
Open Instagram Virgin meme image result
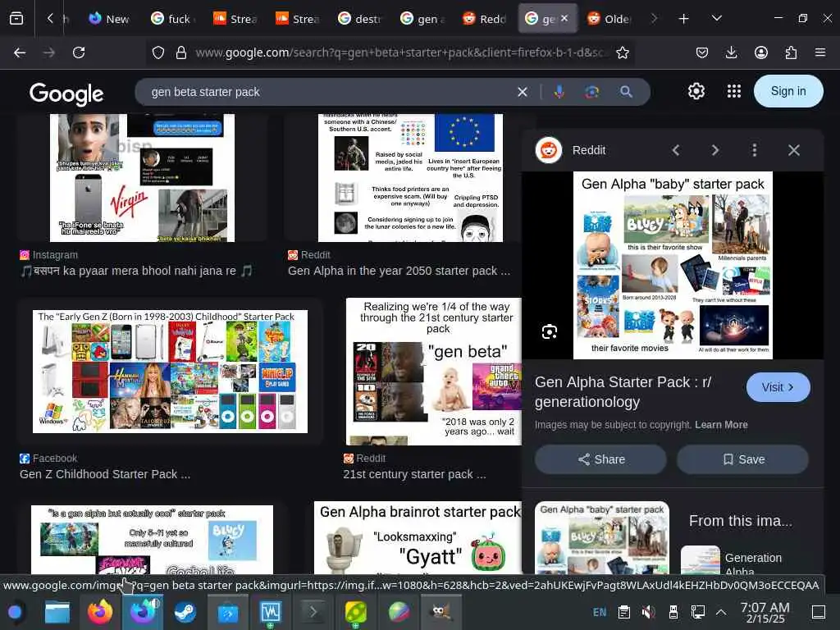[142, 178]
